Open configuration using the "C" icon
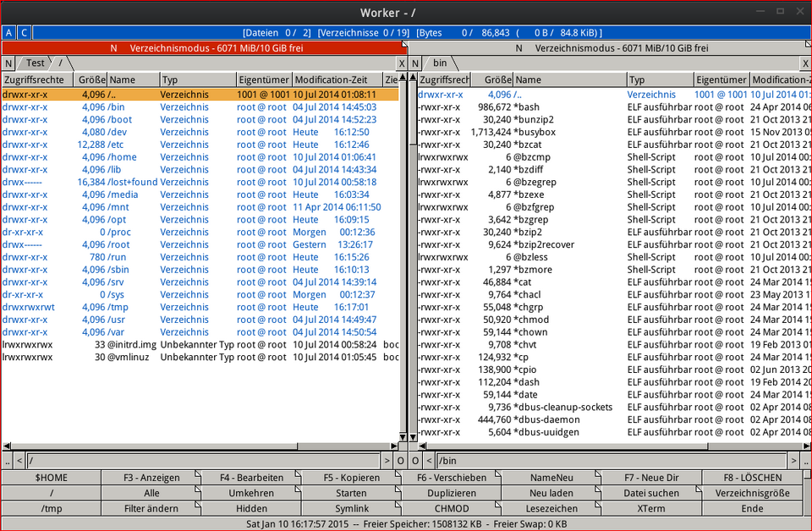The image size is (812, 531). coord(24,31)
